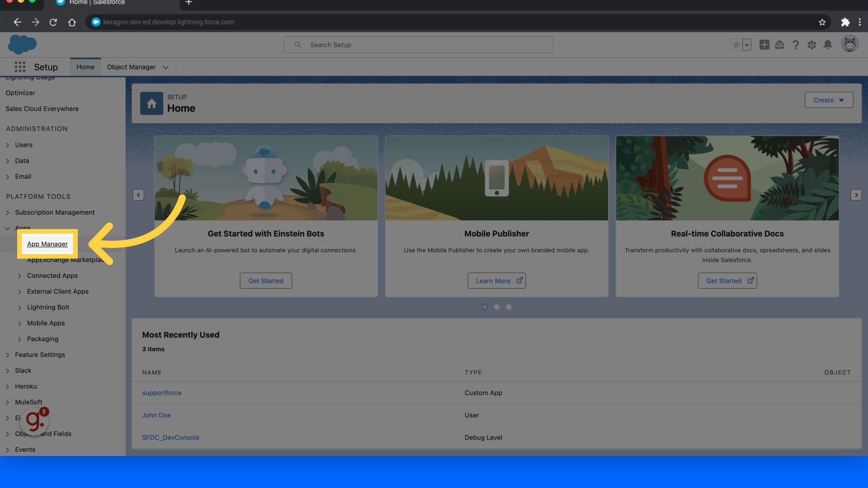Click Learn More for Mobile Publisher
Viewport: 868px width, 488px height.
point(496,281)
